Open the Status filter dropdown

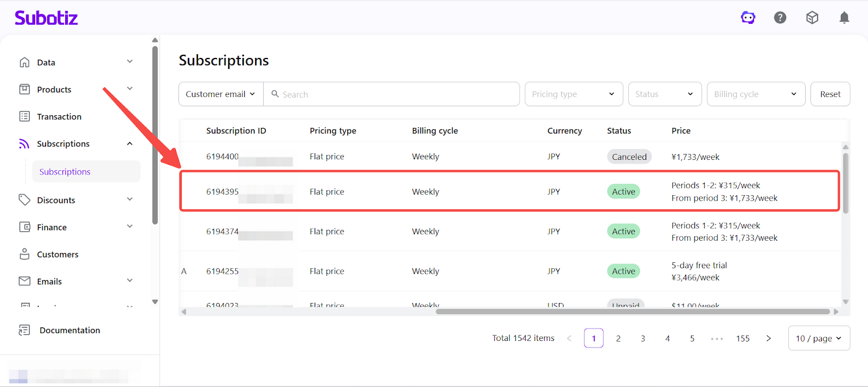pyautogui.click(x=664, y=94)
